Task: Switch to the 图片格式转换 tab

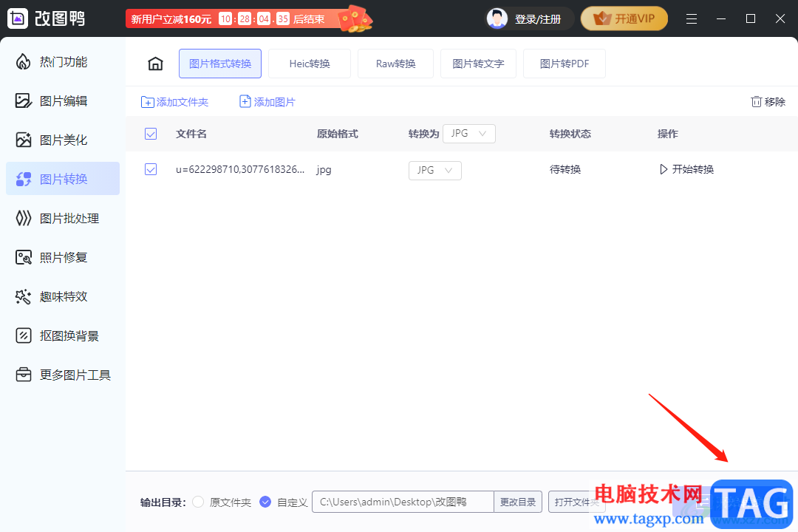Action: pyautogui.click(x=220, y=64)
